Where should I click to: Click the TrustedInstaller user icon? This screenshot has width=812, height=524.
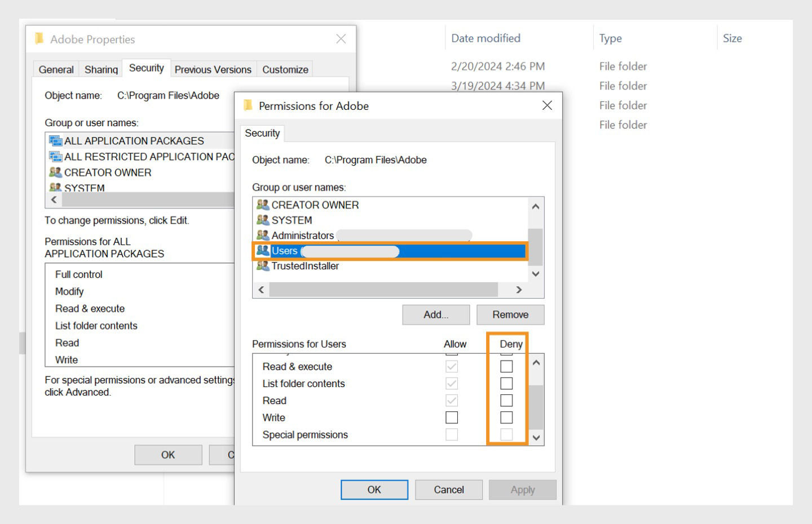point(263,266)
